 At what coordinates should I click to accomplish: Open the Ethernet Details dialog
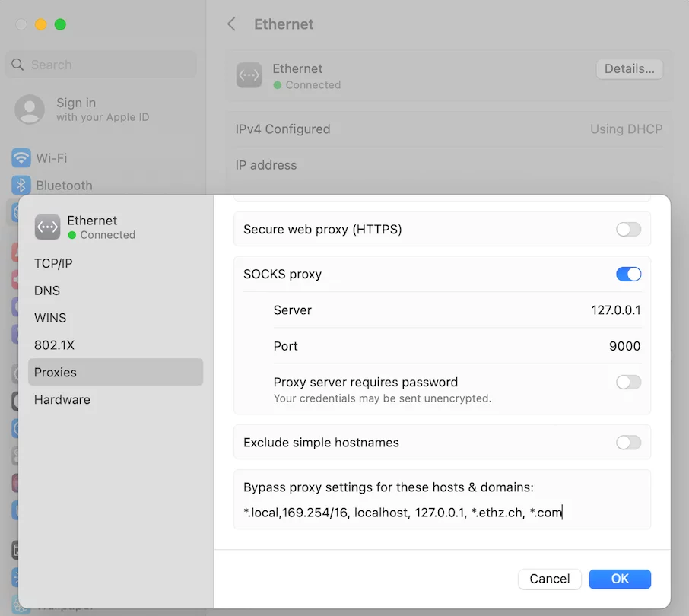[x=629, y=68]
